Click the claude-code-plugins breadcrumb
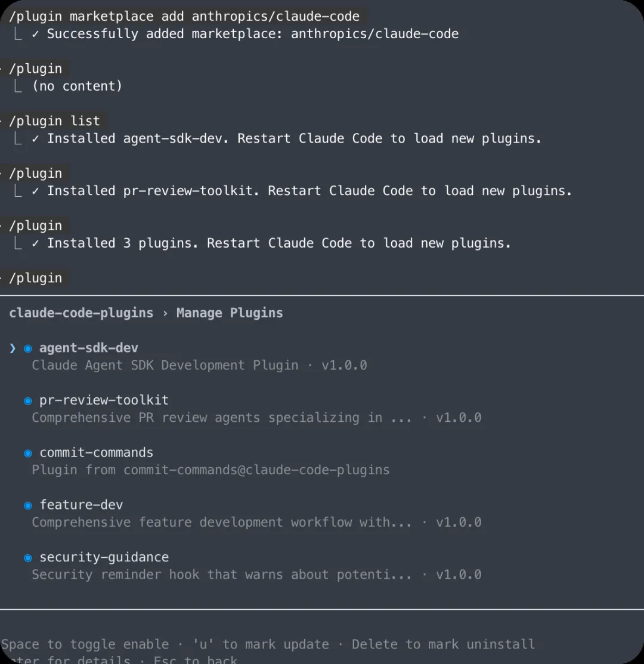Screen dimensions: 644x664 coord(81,313)
